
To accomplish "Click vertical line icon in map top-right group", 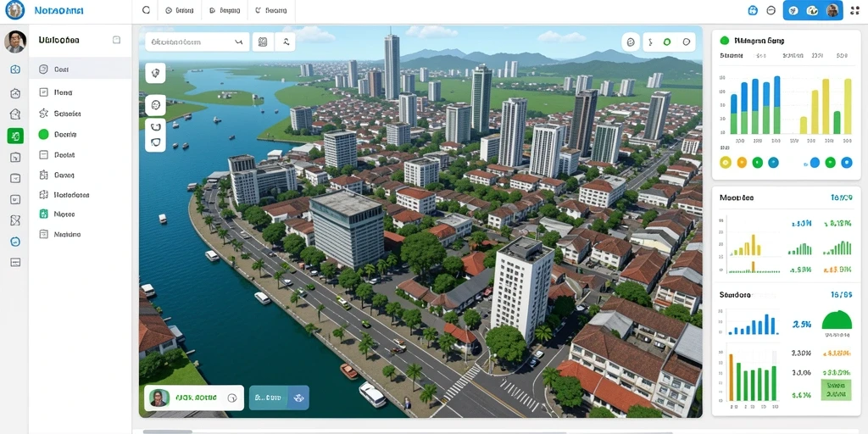I will 650,42.
